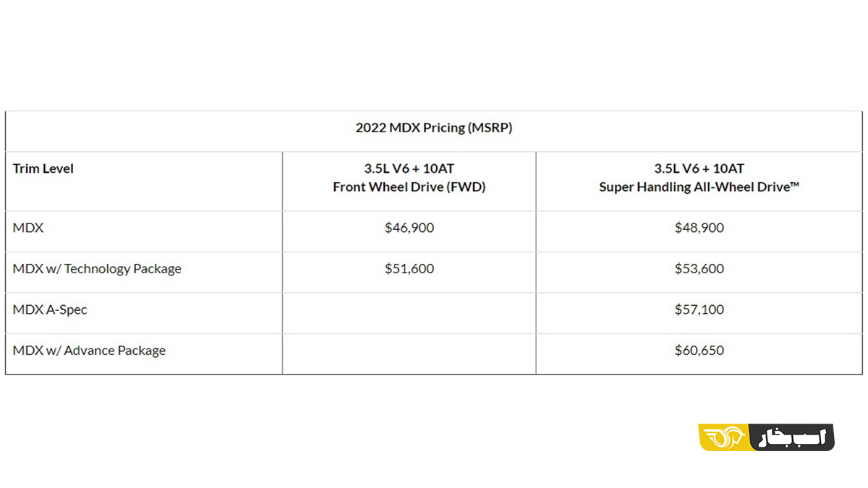Select the MDX A-Spec row label
868x488 pixels.
point(50,309)
